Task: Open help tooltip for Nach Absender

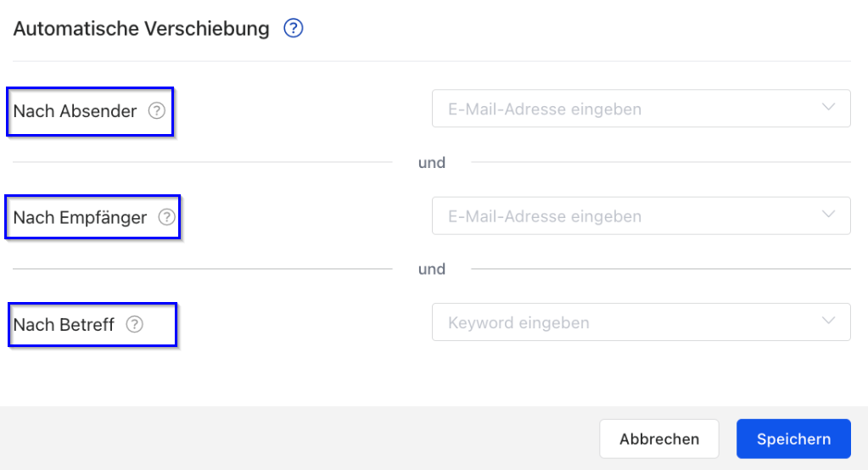Action: point(156,110)
